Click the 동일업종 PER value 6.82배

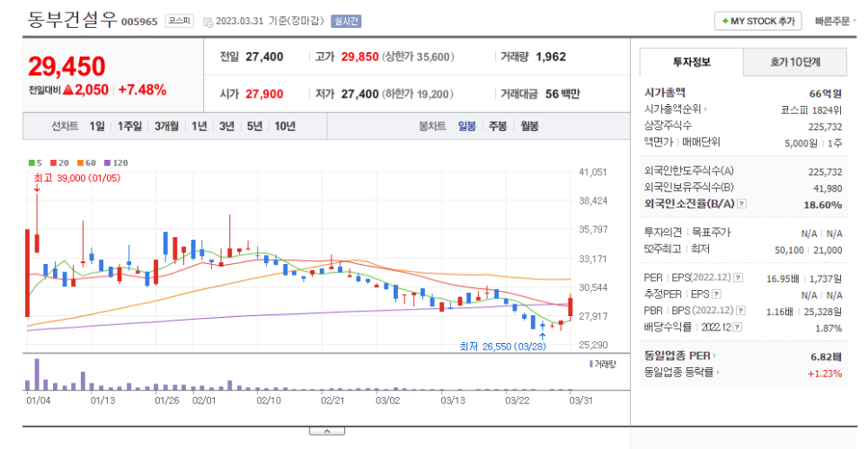[x=827, y=357]
